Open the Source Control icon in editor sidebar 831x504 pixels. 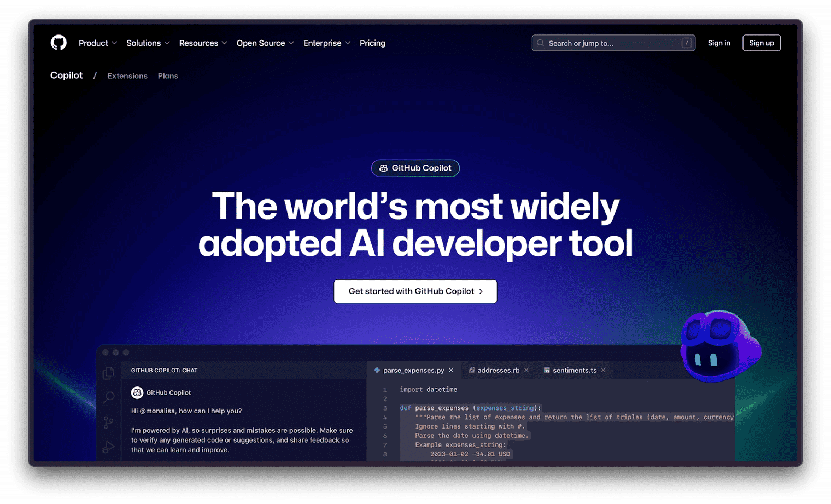(108, 422)
